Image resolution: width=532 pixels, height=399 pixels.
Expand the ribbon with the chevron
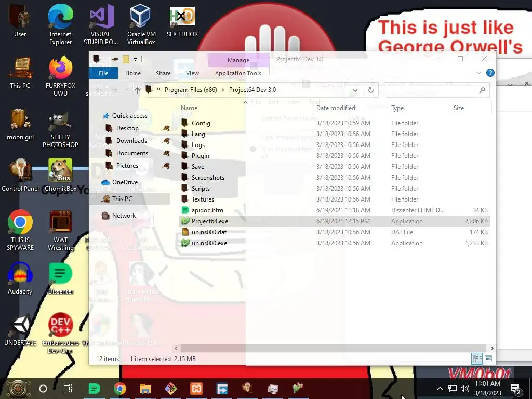(x=478, y=73)
